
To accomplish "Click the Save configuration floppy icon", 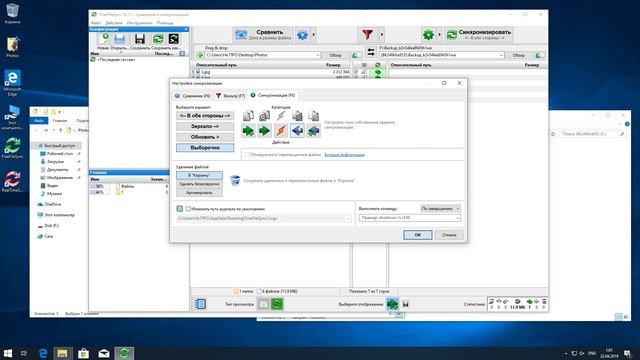I will click(140, 39).
